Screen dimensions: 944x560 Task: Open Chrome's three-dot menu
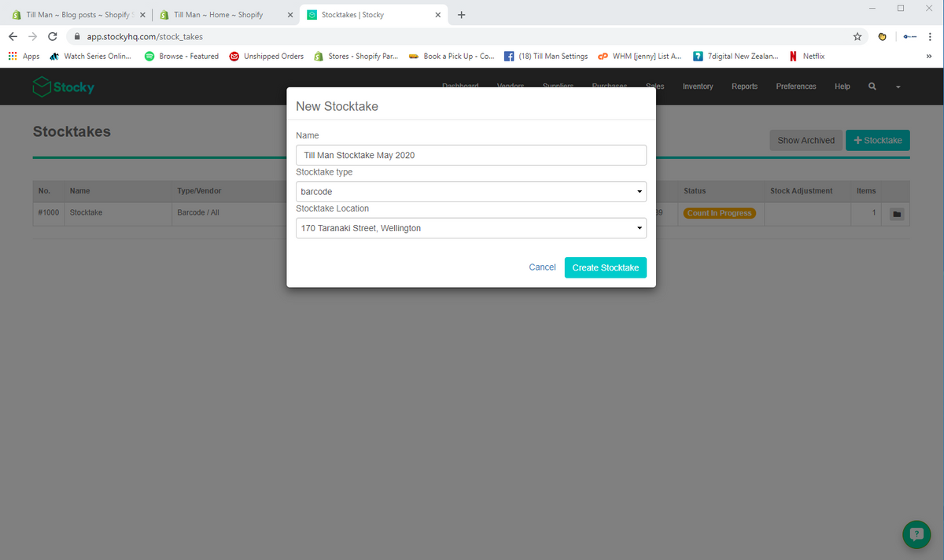929,35
